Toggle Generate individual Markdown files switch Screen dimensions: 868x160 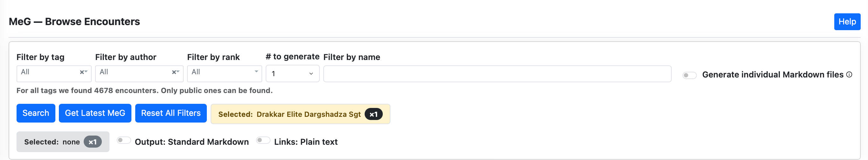tap(689, 75)
